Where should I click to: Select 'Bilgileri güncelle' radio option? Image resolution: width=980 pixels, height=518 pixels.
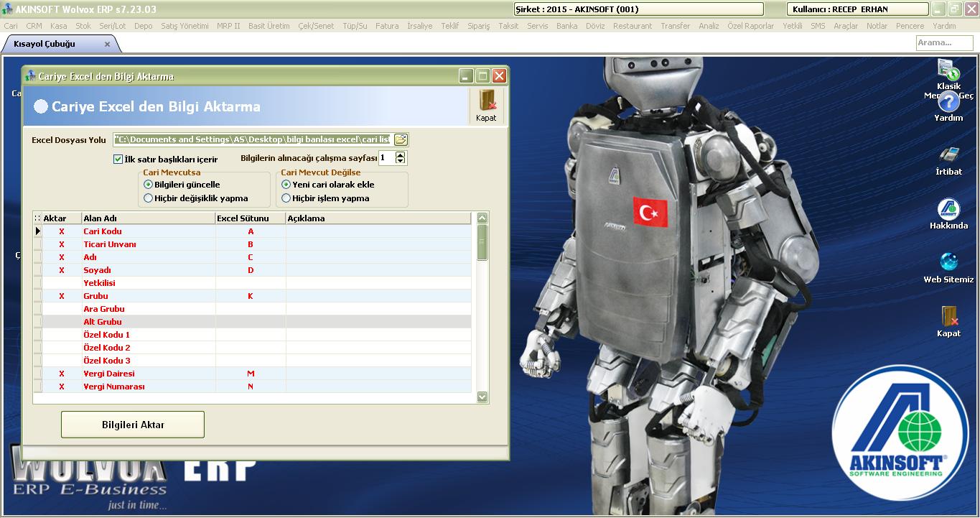(x=148, y=185)
